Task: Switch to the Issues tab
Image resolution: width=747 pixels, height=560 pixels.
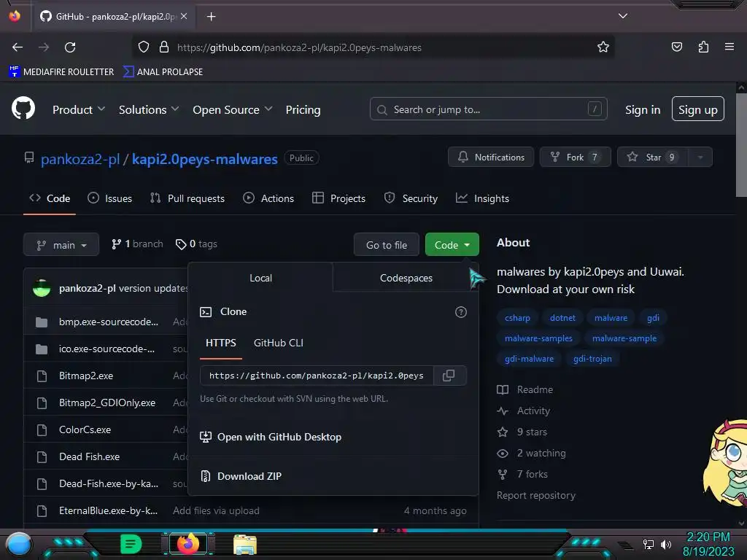Action: point(109,198)
